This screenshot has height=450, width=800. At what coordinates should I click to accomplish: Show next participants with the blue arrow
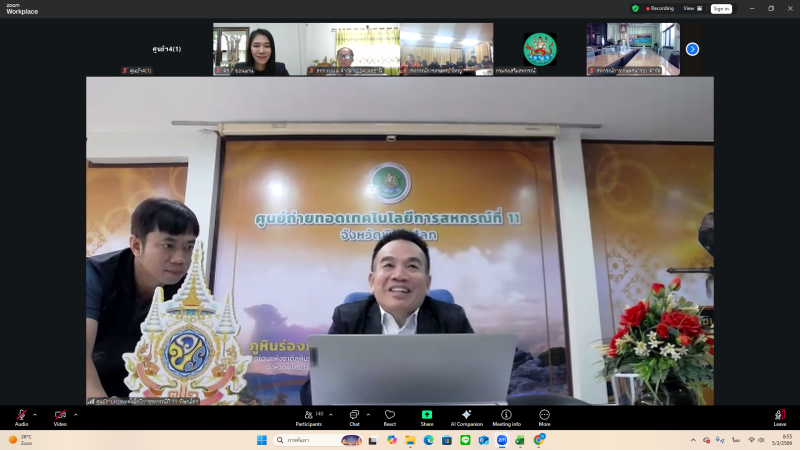[692, 49]
